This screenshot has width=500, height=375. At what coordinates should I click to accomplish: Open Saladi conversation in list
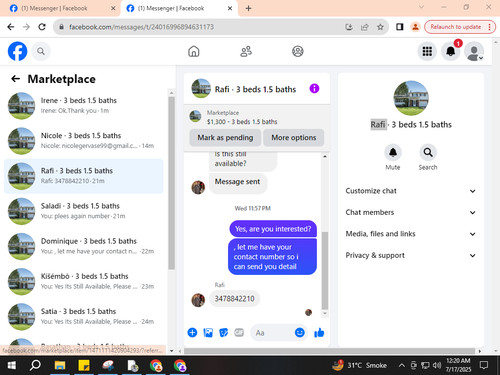tap(83, 211)
